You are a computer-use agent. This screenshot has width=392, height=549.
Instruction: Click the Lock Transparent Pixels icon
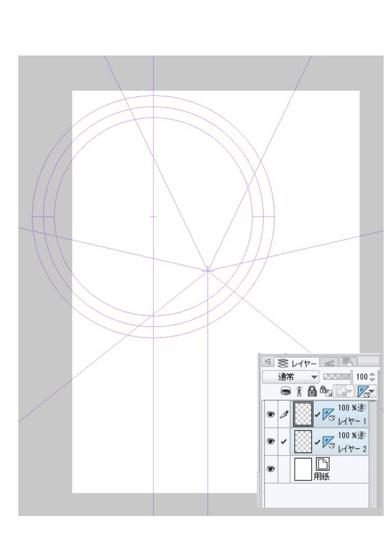pos(325,392)
